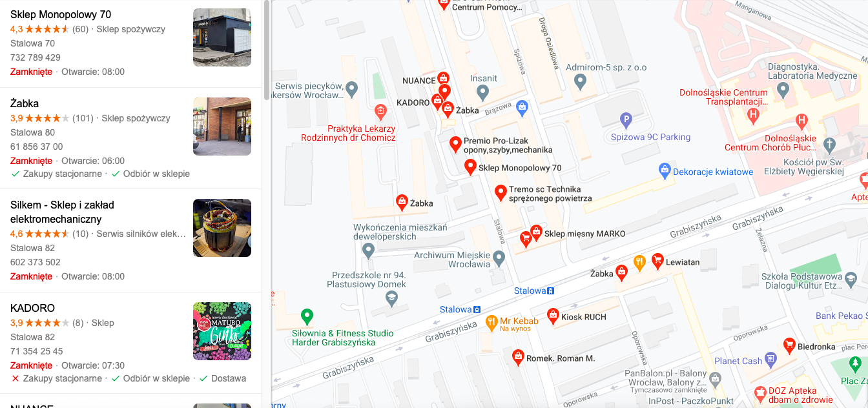868x408 pixels.
Task: Click the KADORO listing title
Action: 32,308
